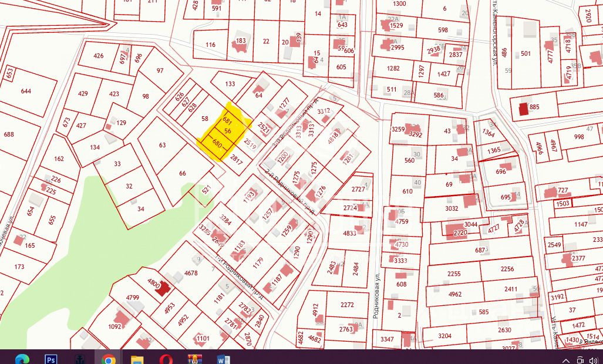Open Microsoft Edge from the taskbar
This screenshot has width=603, height=364.
coord(22,359)
